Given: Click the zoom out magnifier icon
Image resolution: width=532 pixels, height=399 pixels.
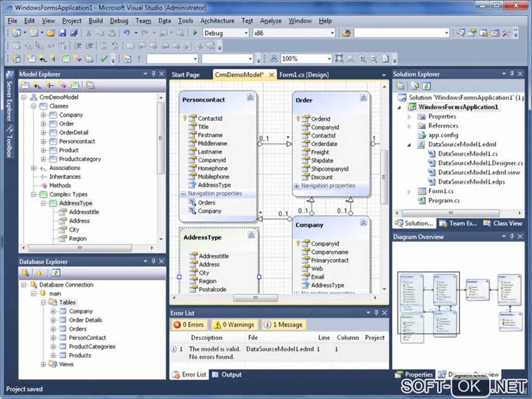Looking at the screenshot, I should click(374, 59).
